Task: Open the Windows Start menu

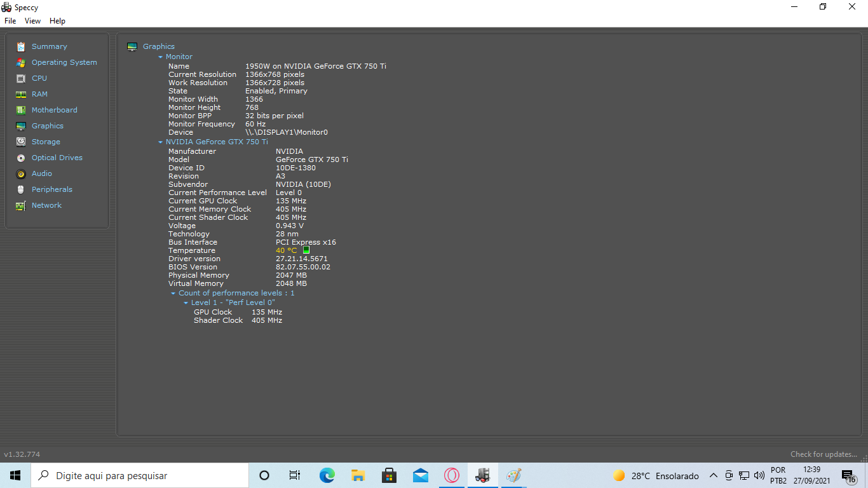Action: pos(15,475)
